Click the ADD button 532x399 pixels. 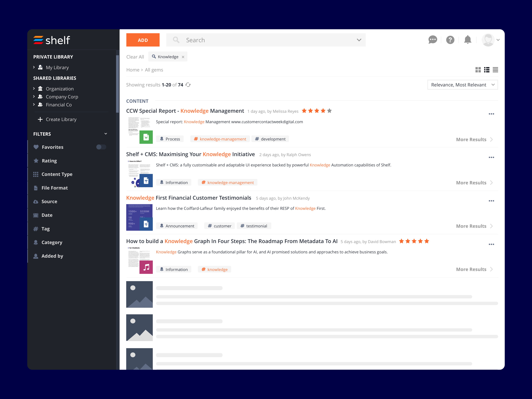tap(143, 40)
